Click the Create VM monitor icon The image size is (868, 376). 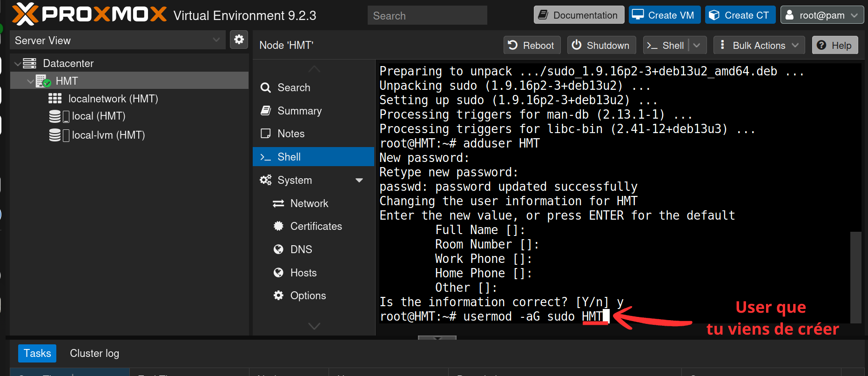pos(638,14)
